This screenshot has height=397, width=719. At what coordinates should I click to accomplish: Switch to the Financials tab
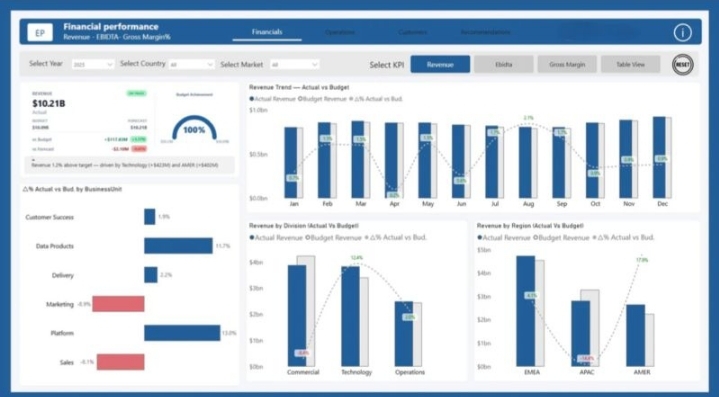[x=267, y=32]
